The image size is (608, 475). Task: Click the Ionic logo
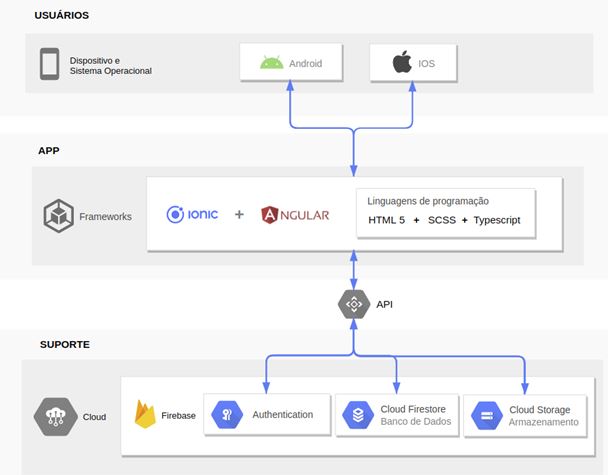point(192,214)
